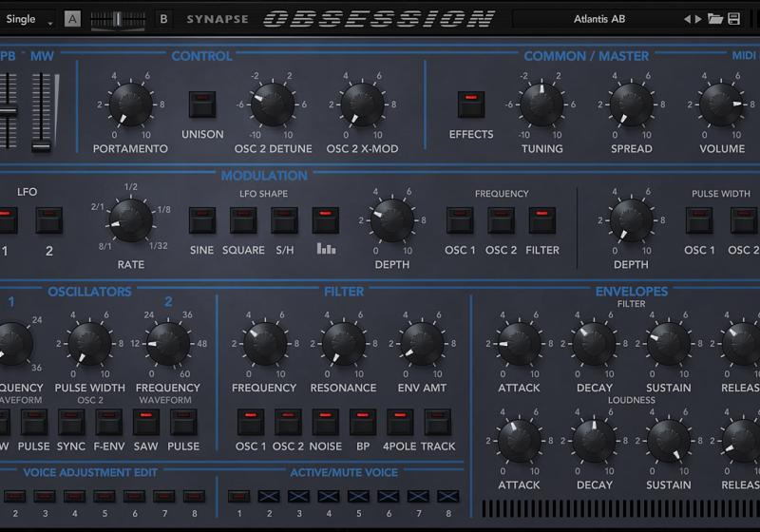Viewport: 760px width, 532px height.
Task: Click the OSC 2 X-Mod knob
Action: [x=362, y=104]
